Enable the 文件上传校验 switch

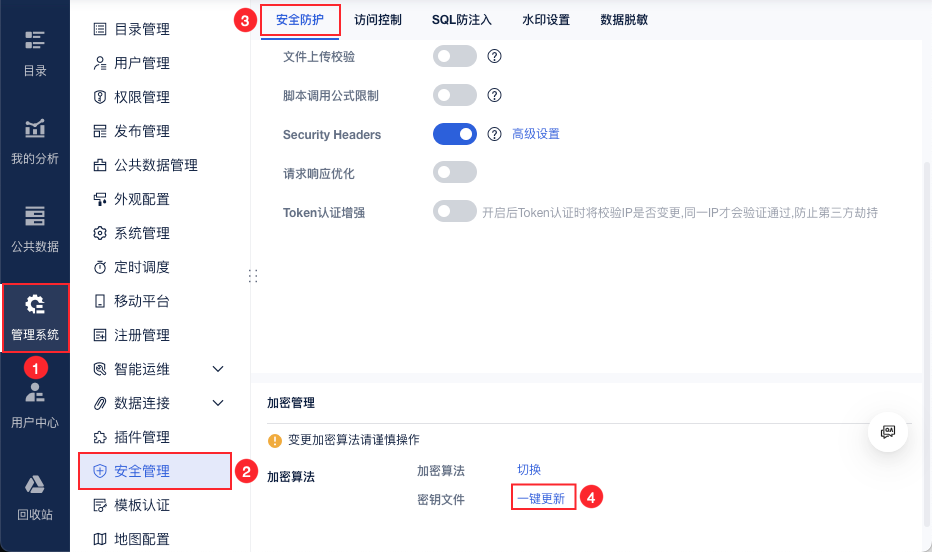455,56
